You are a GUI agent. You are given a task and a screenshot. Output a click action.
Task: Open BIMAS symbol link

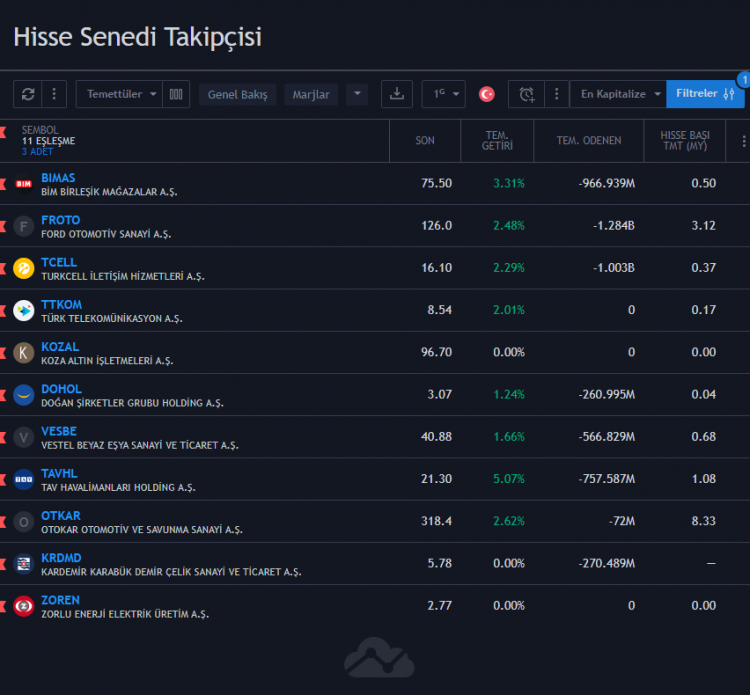tap(58, 178)
